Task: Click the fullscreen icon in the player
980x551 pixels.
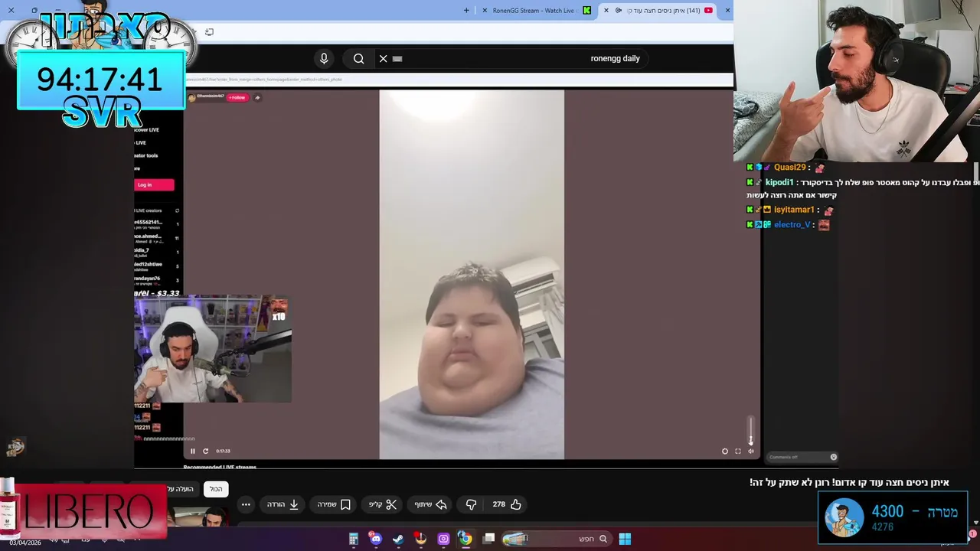Action: coord(738,451)
